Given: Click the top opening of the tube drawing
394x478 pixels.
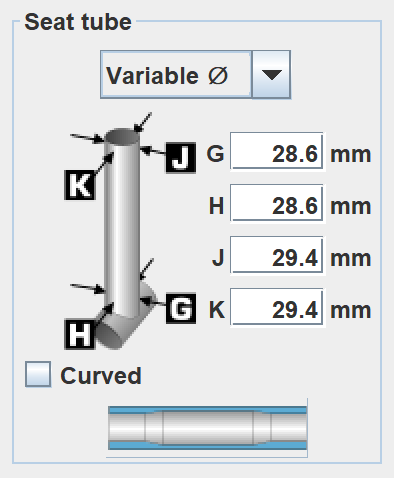Looking at the screenshot, I should pyautogui.click(x=122, y=136).
